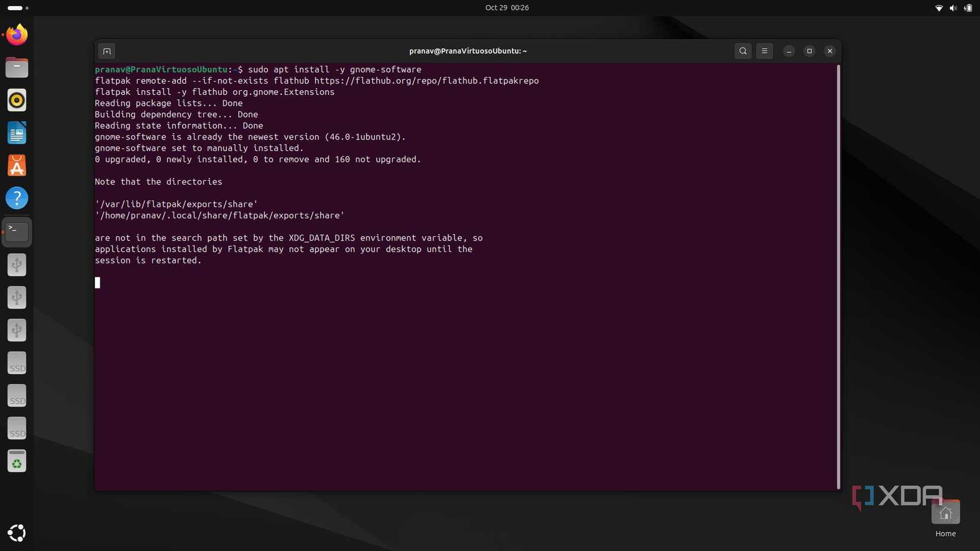This screenshot has width=980, height=551.
Task: Open an SSD drive from the dock
Action: pyautogui.click(x=16, y=362)
